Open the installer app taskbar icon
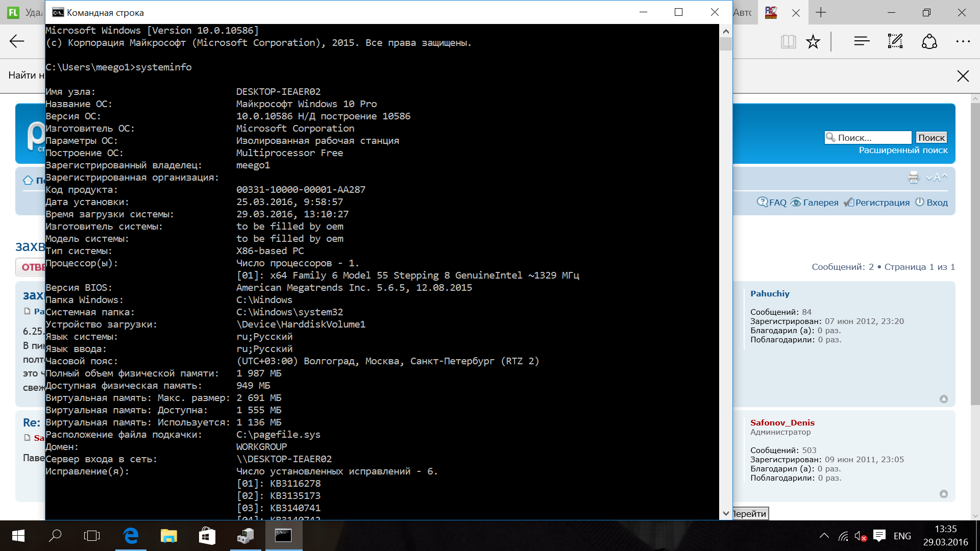Viewport: 980px width, 551px height. pyautogui.click(x=246, y=536)
